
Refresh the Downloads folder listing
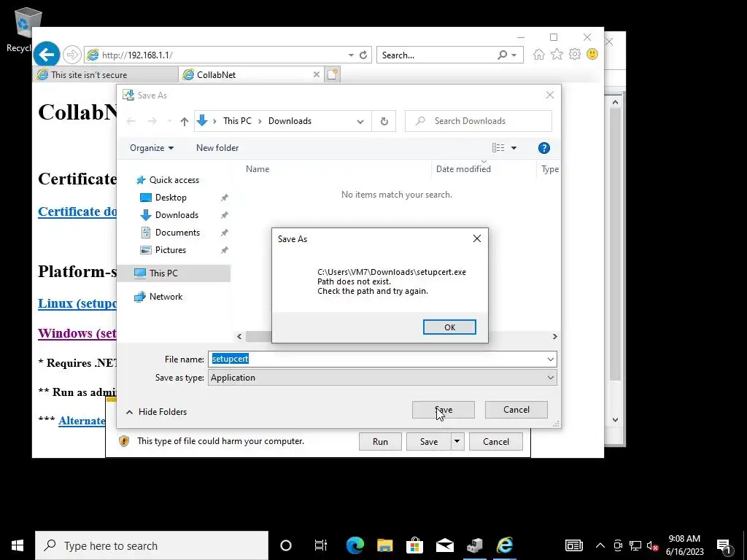point(384,121)
